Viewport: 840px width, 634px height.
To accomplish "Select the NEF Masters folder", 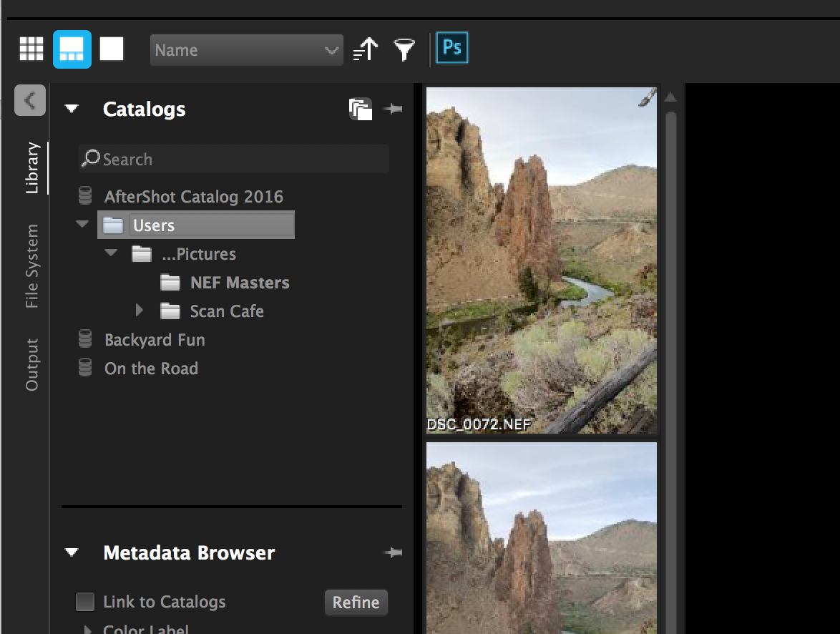I will pos(239,283).
